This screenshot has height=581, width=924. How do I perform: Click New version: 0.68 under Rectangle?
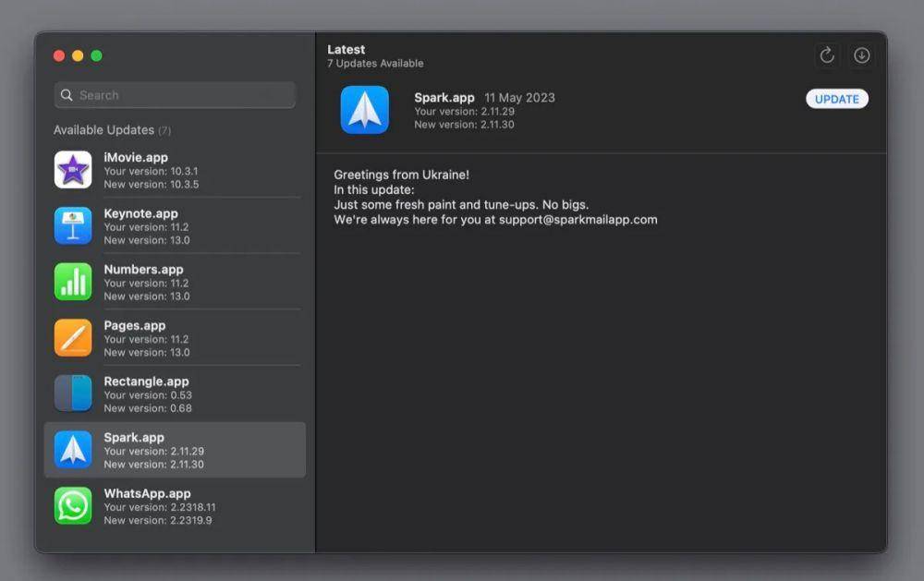(x=148, y=408)
